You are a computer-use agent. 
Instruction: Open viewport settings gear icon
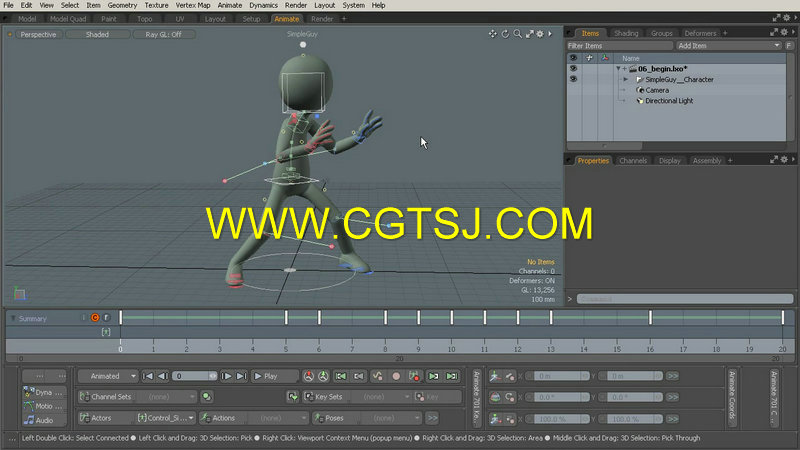pyautogui.click(x=540, y=34)
